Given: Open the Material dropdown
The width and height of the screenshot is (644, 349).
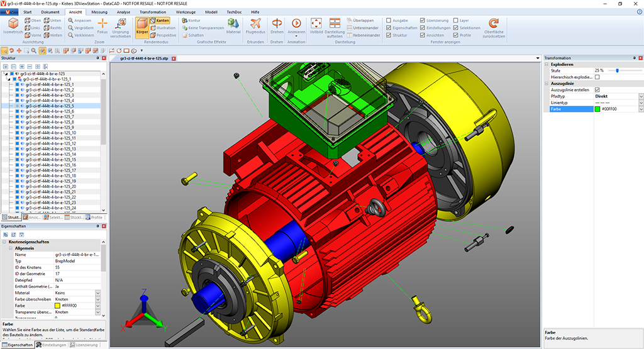Looking at the screenshot, I should [x=97, y=293].
